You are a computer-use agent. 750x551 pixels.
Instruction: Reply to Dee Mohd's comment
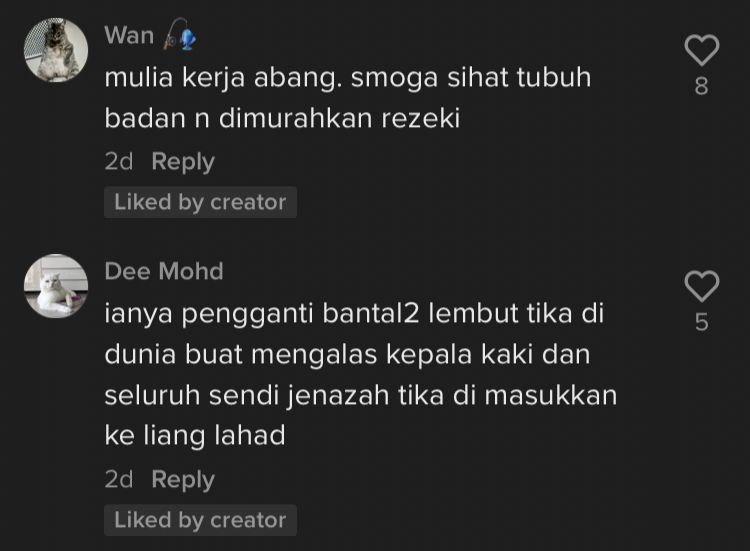183,480
